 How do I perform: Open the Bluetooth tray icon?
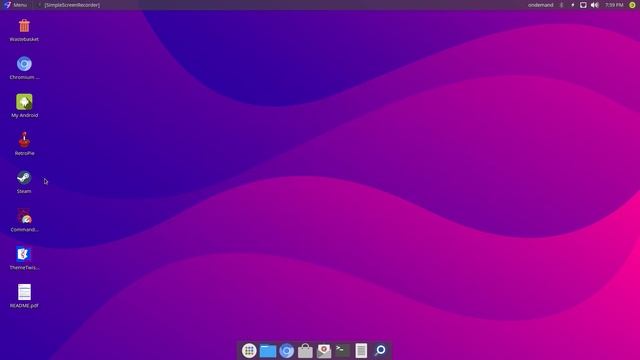(x=562, y=5)
